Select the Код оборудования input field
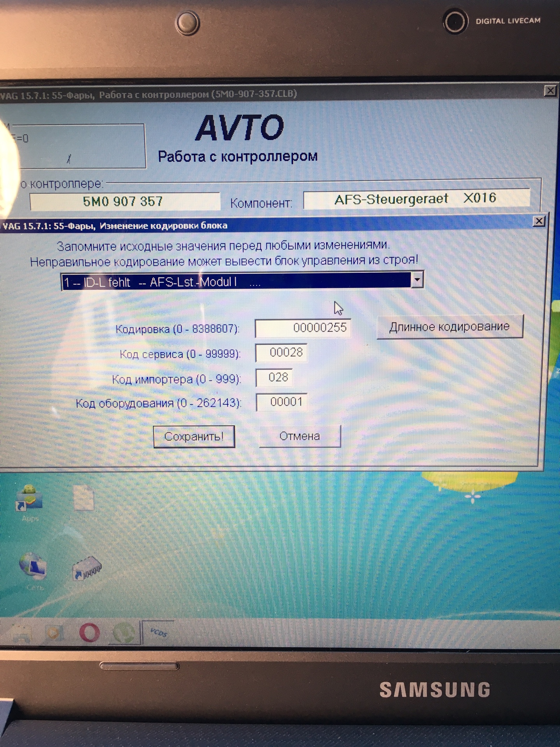Image resolution: width=560 pixels, height=747 pixels. point(281,402)
